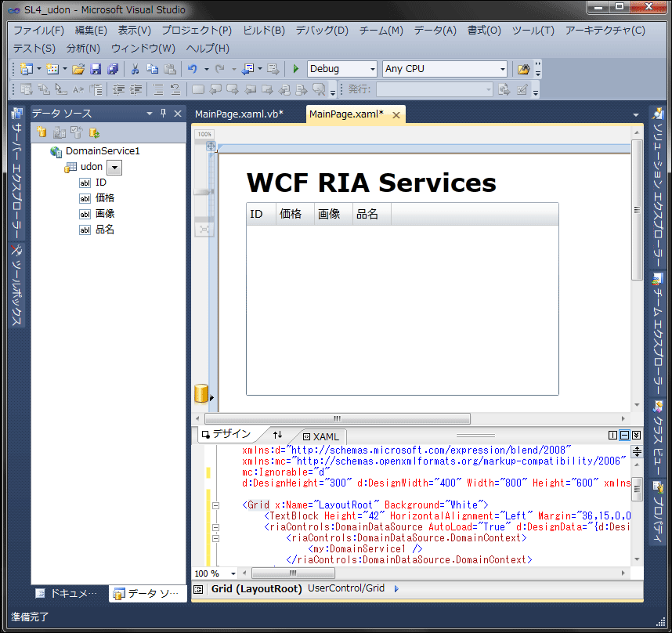Open the Server Explorer side tab
Viewport: 672px width, 633px height.
16,172
